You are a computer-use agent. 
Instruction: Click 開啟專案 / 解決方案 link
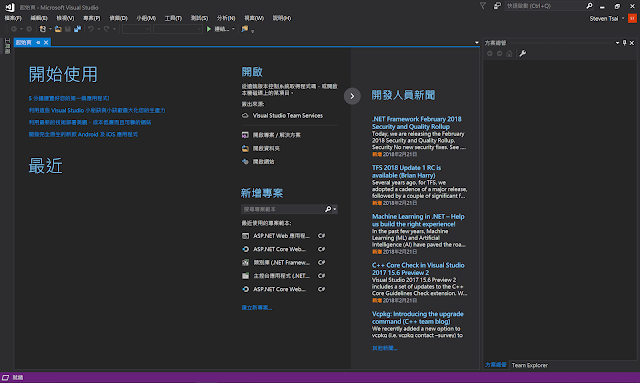tap(276, 135)
